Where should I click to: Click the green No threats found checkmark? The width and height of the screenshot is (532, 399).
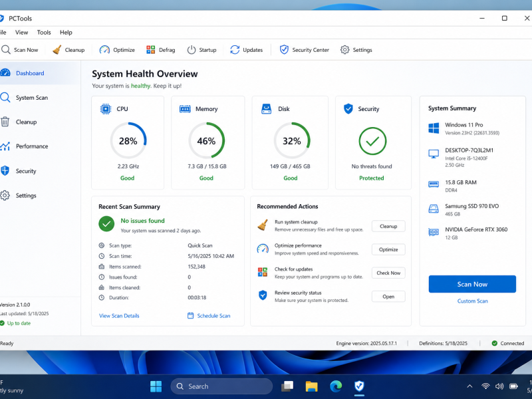372,141
